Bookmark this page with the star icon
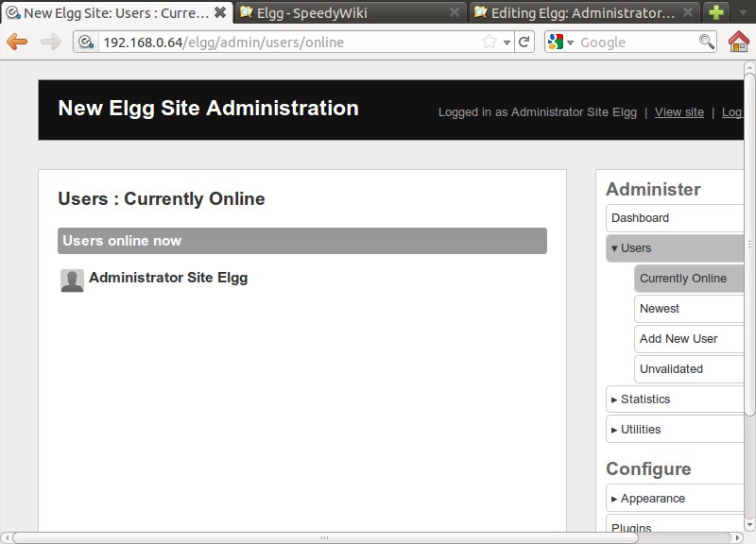This screenshot has width=756, height=544. point(490,42)
